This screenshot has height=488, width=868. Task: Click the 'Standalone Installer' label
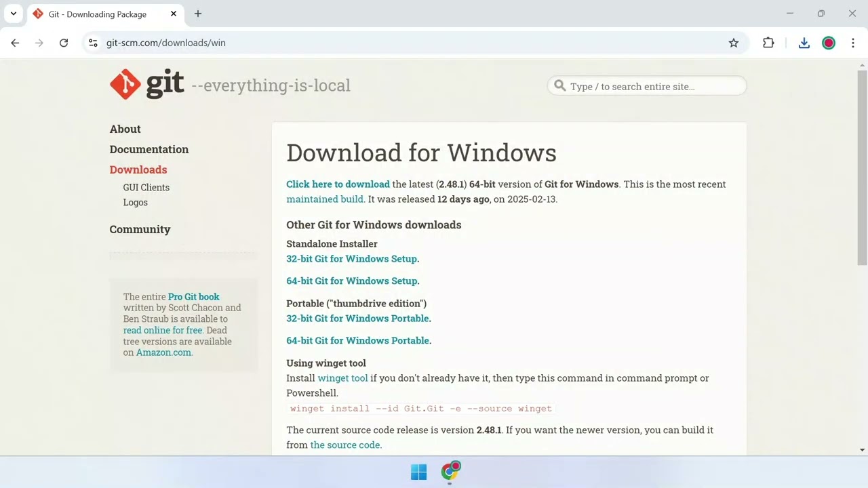pyautogui.click(x=332, y=244)
